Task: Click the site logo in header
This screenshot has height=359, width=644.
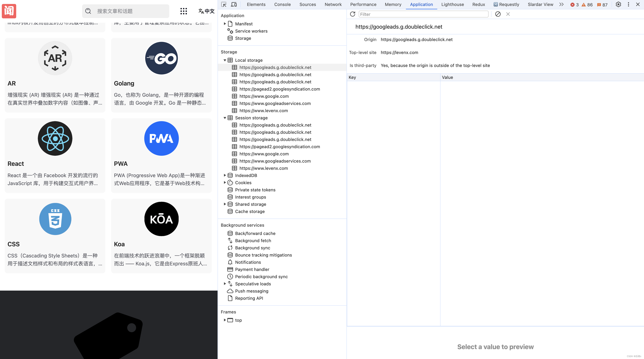Action: pyautogui.click(x=9, y=11)
